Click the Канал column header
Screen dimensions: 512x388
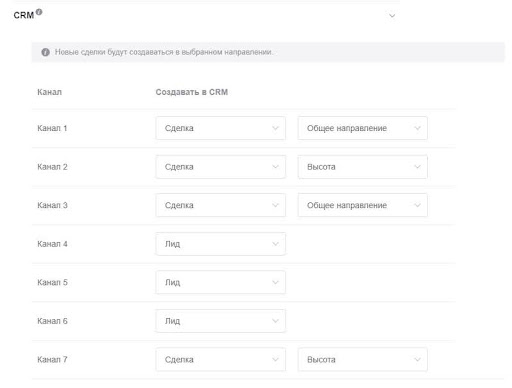click(49, 92)
